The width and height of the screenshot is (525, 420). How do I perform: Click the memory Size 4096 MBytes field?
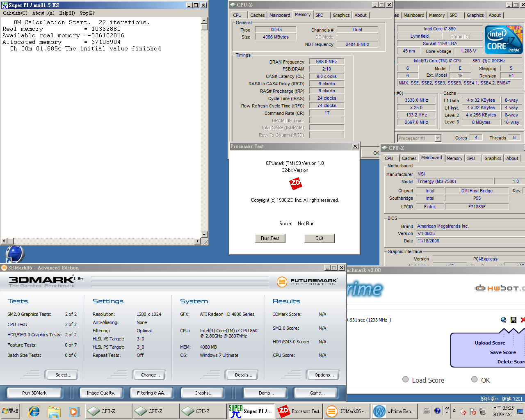(x=276, y=37)
